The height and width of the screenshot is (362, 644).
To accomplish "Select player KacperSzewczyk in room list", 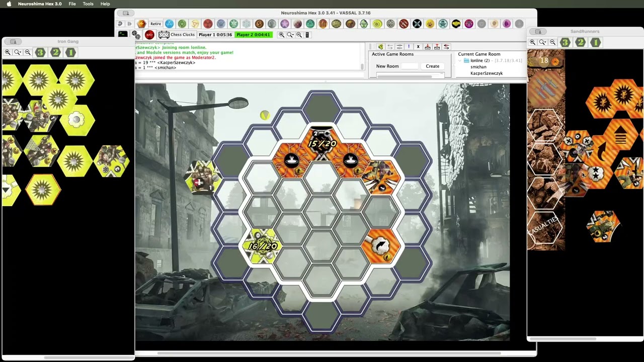I will [487, 73].
